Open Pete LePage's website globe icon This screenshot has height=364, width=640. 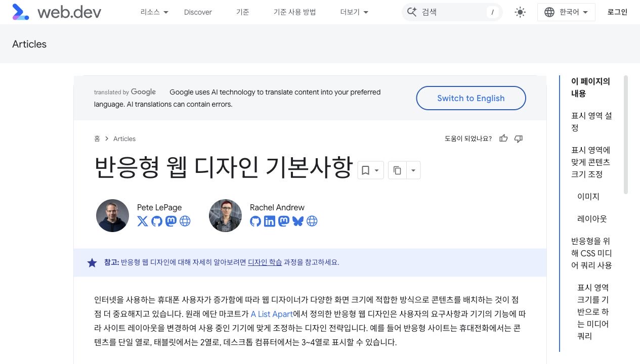[x=185, y=221]
